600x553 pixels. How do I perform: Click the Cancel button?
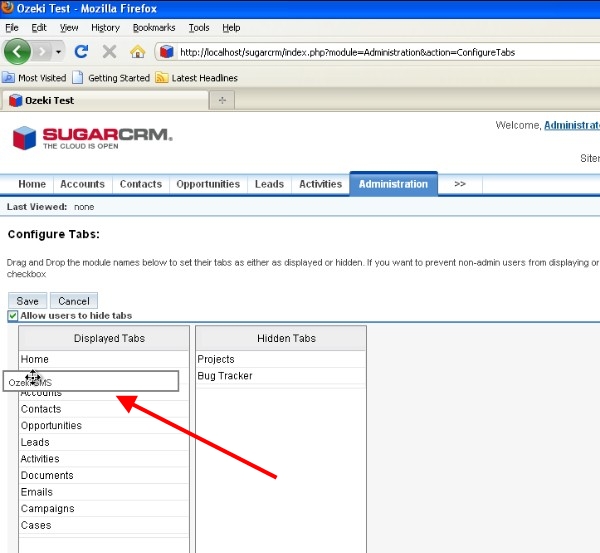[x=74, y=301]
